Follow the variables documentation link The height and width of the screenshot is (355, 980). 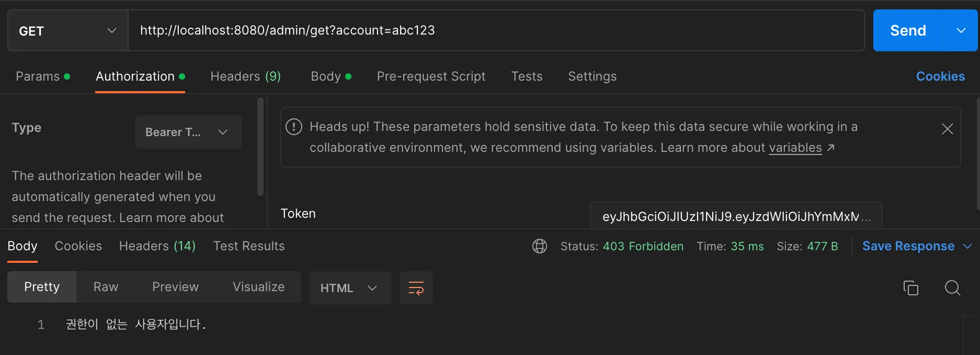tap(795, 148)
